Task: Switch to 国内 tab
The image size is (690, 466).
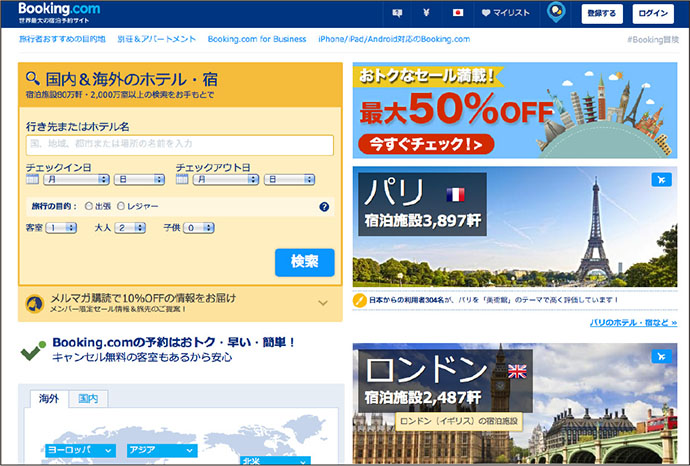Action: 88,399
